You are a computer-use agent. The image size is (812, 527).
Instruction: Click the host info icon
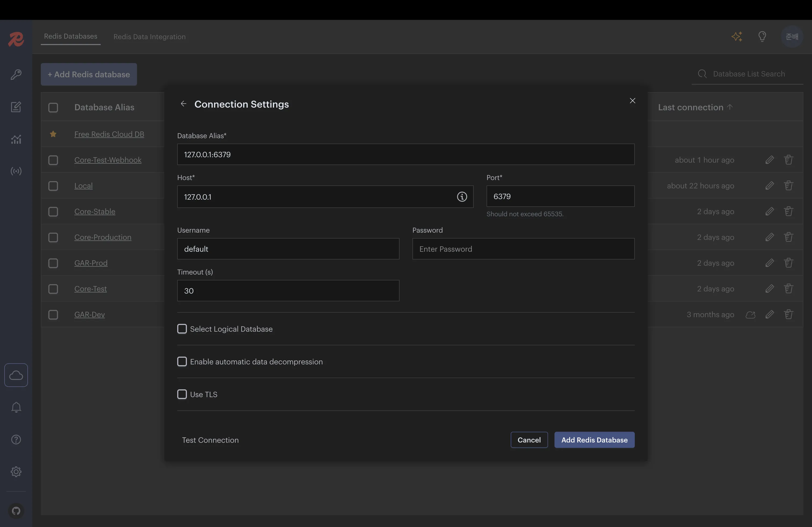pos(462,197)
